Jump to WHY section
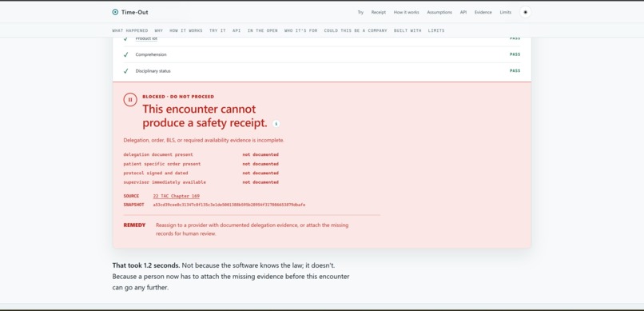Viewport: 644px width, 311px height. (158, 31)
